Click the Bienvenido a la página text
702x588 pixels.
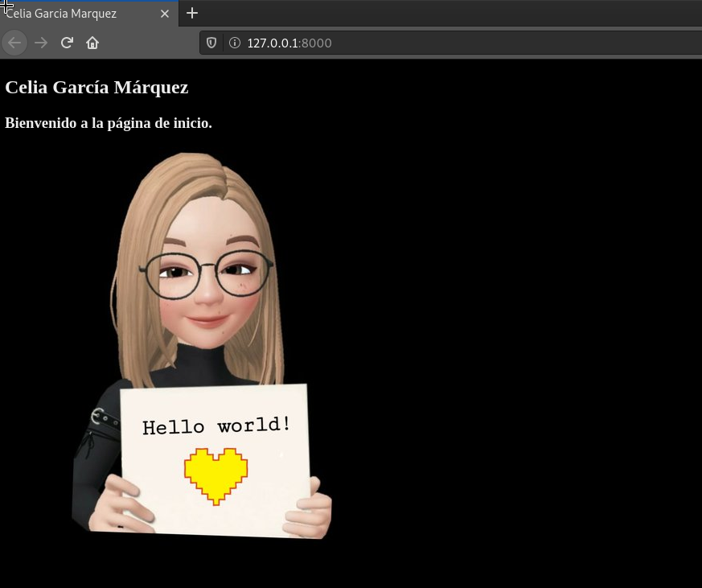109,123
